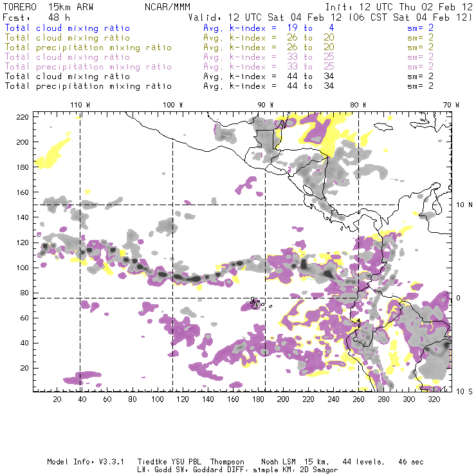Click the "100 W" longitude label
This screenshot has width=476, height=476.
click(x=173, y=105)
